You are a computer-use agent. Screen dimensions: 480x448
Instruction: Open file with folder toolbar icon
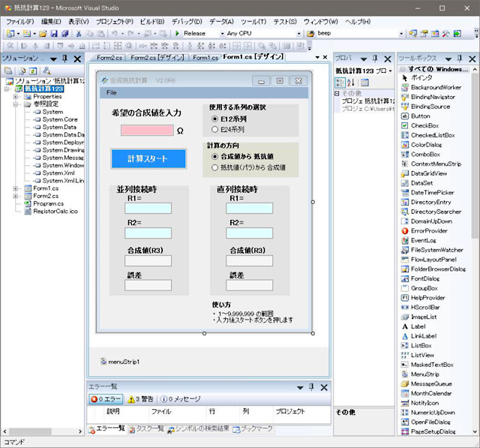pyautogui.click(x=43, y=33)
